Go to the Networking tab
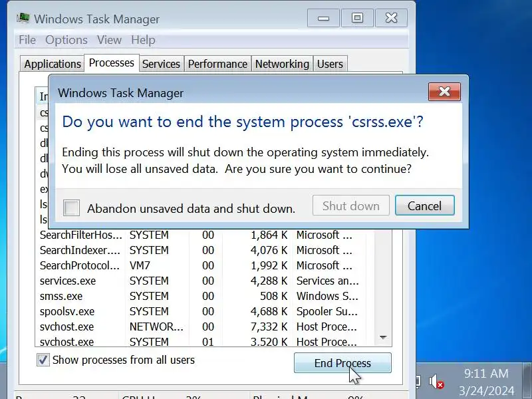The width and height of the screenshot is (532, 399). click(x=282, y=64)
